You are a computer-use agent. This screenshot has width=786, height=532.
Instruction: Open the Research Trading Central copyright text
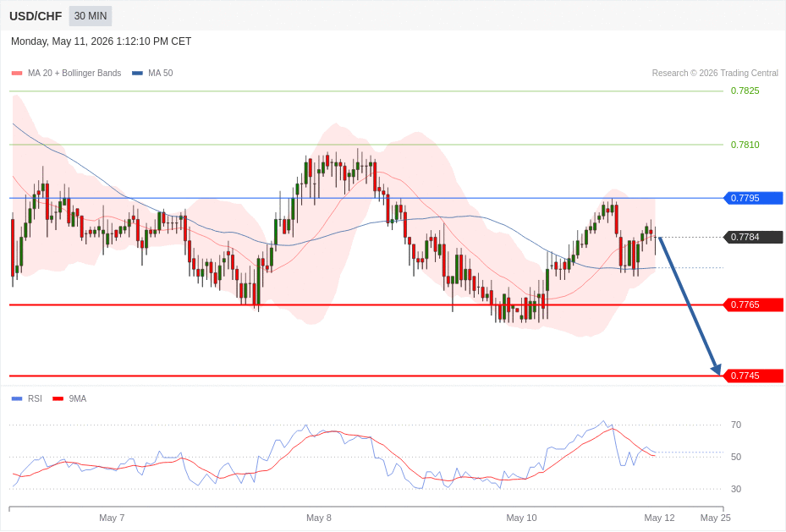pos(715,73)
